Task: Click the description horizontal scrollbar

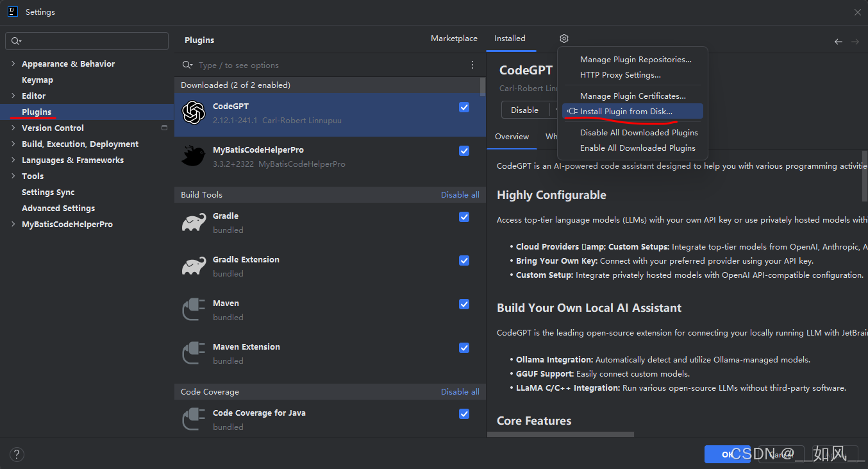Action: click(x=560, y=434)
